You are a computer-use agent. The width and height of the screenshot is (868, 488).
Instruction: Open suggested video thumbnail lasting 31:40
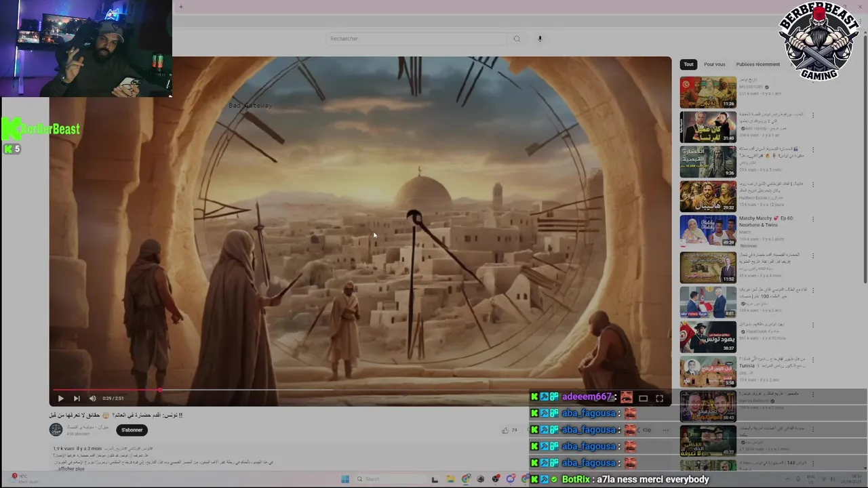[x=708, y=127]
